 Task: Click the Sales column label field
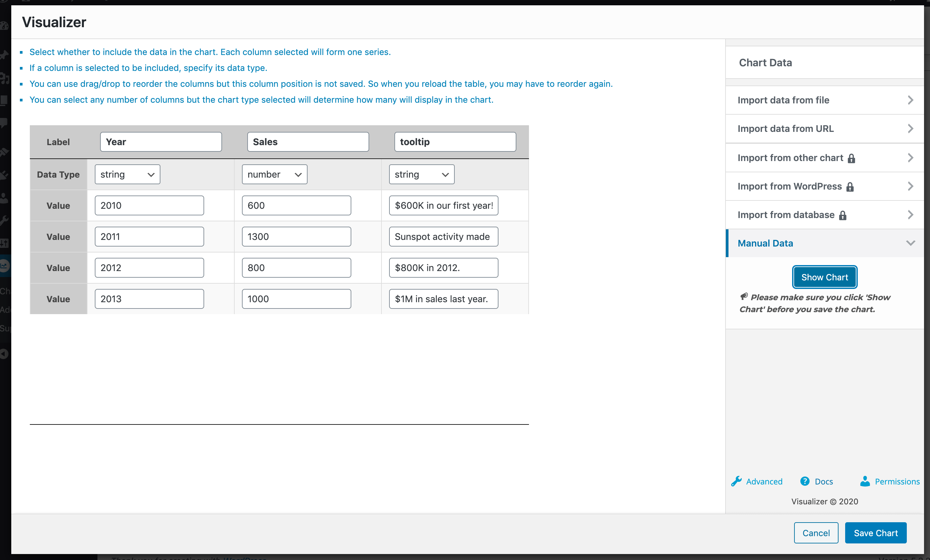pyautogui.click(x=308, y=142)
